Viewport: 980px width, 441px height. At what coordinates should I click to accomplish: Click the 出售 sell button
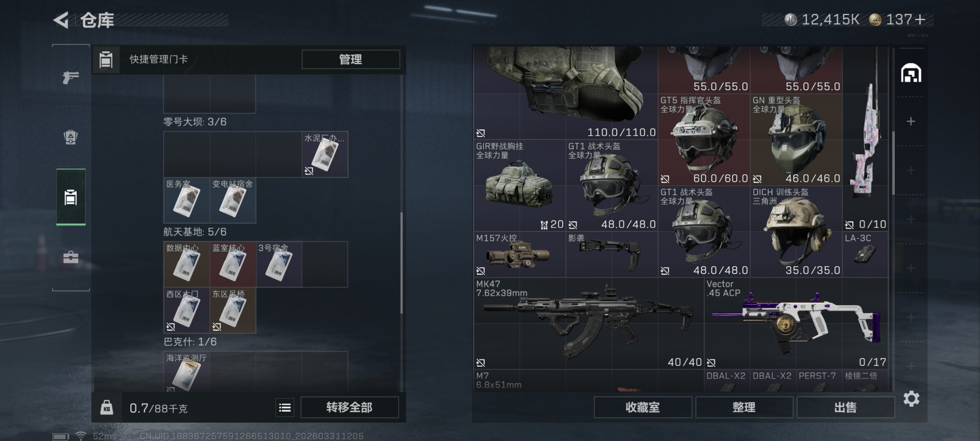click(x=845, y=408)
